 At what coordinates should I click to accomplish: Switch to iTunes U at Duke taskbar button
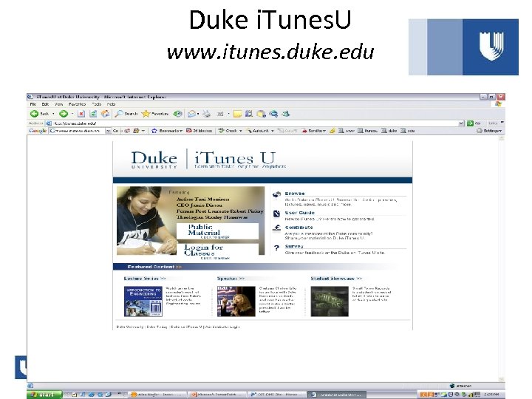point(337,395)
